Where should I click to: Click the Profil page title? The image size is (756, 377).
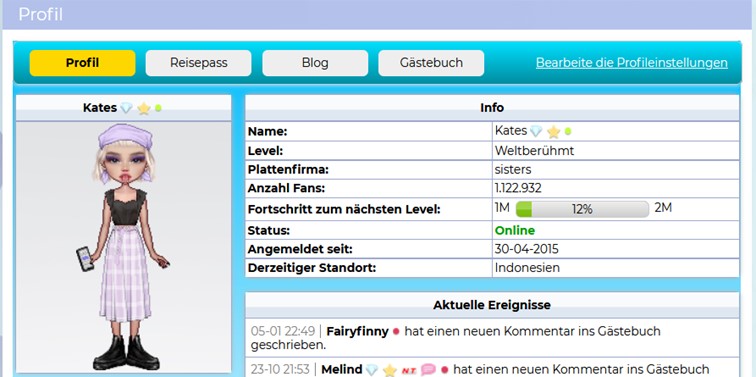pyautogui.click(x=40, y=14)
